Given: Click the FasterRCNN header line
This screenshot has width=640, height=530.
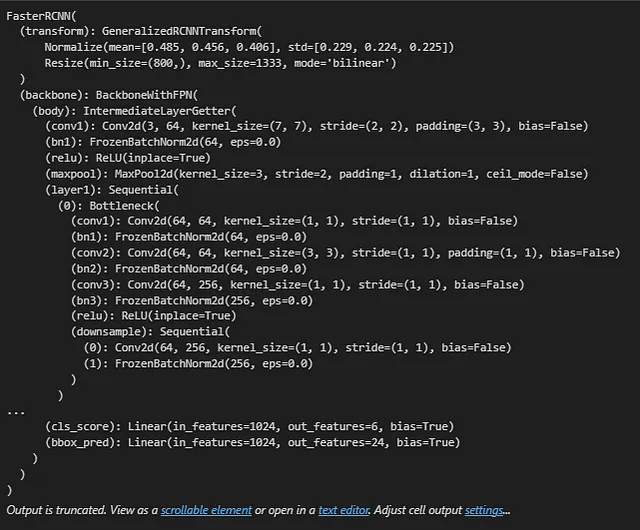Looking at the screenshot, I should click(40, 17).
